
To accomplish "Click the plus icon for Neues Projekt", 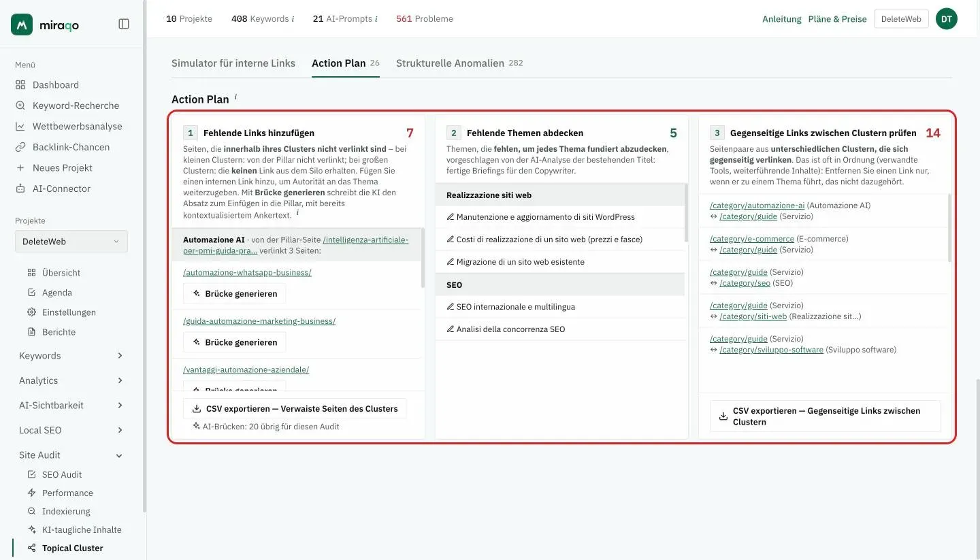I will 20,168.
